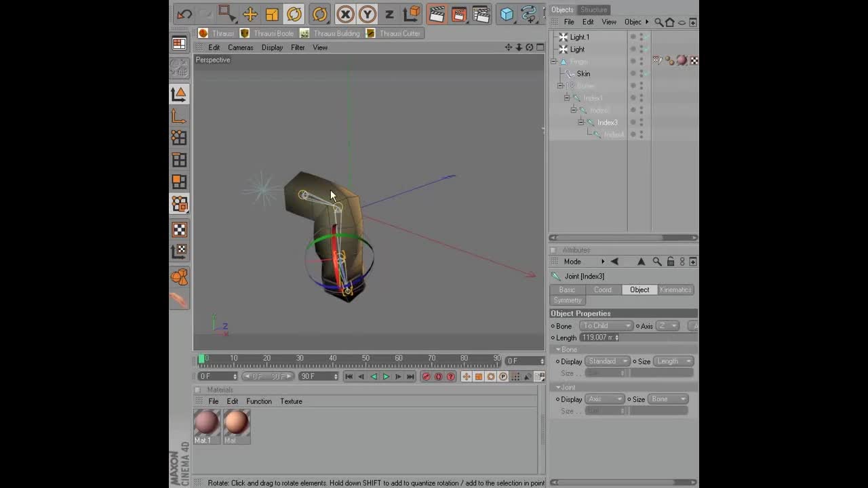Click the record keyframe button
Screen dimensions: 868x488
click(426, 377)
